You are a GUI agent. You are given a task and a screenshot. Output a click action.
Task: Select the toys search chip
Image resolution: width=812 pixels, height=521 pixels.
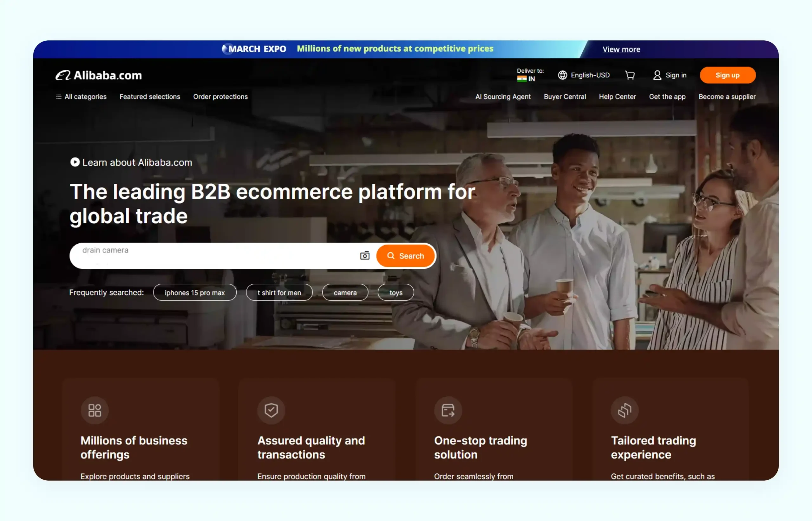[396, 293]
